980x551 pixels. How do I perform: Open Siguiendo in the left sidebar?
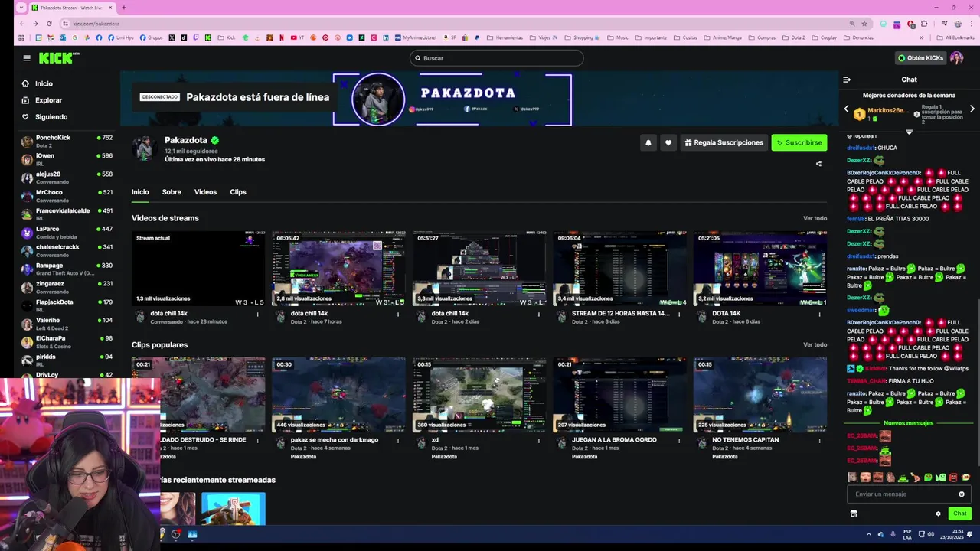51,117
